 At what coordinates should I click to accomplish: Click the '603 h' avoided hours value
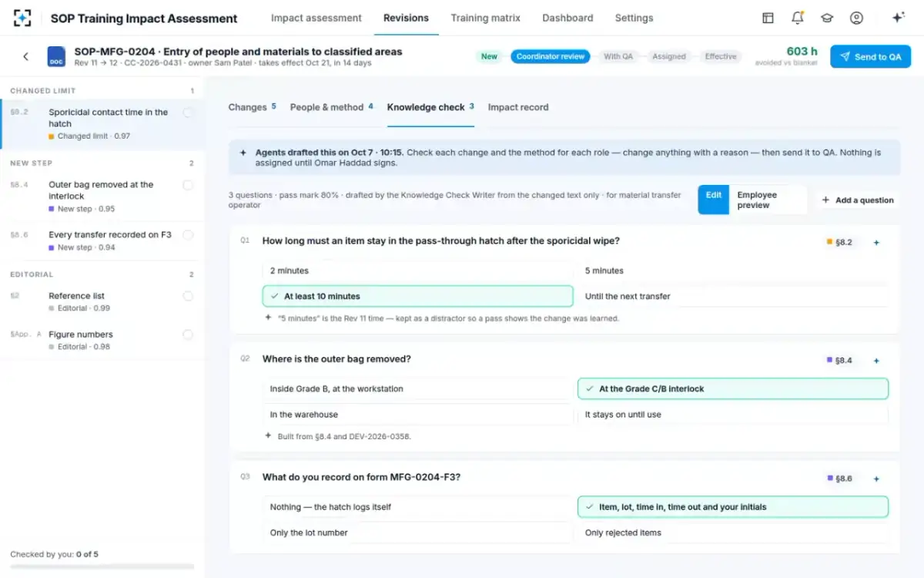tap(802, 51)
